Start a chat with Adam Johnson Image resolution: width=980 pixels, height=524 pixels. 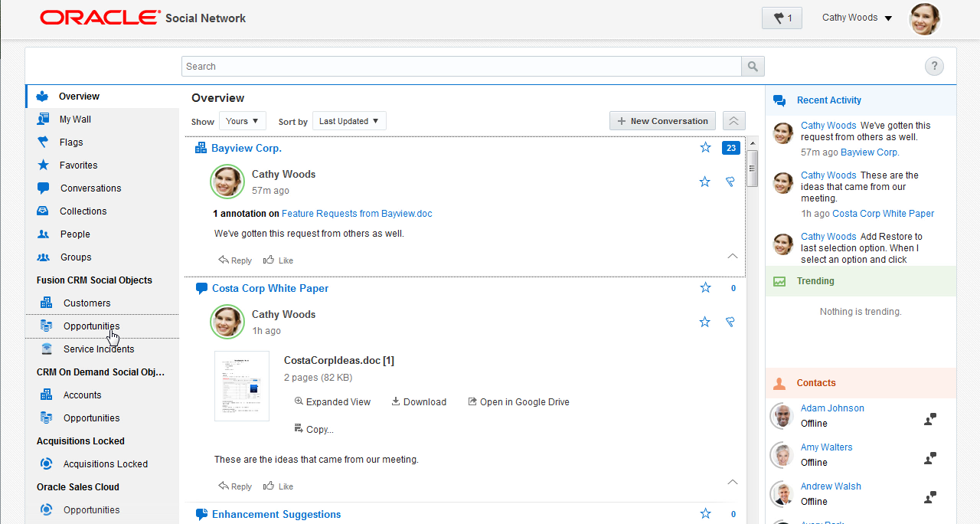pos(929,419)
